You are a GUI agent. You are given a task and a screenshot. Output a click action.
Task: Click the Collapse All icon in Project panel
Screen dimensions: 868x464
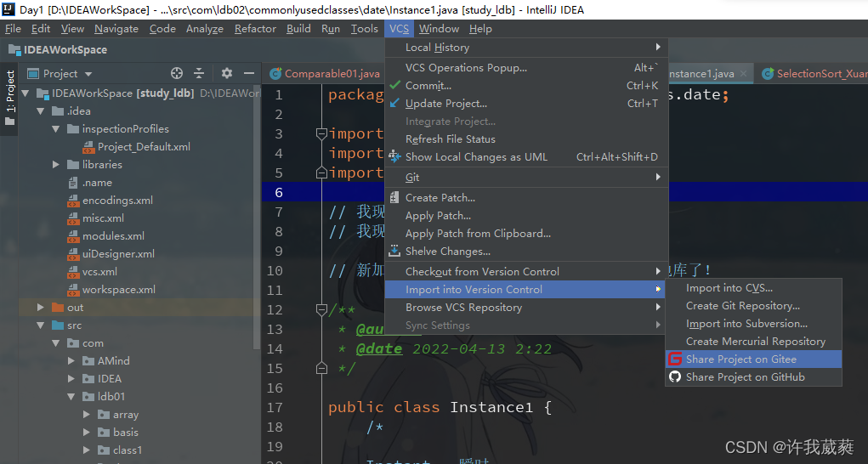(x=199, y=73)
